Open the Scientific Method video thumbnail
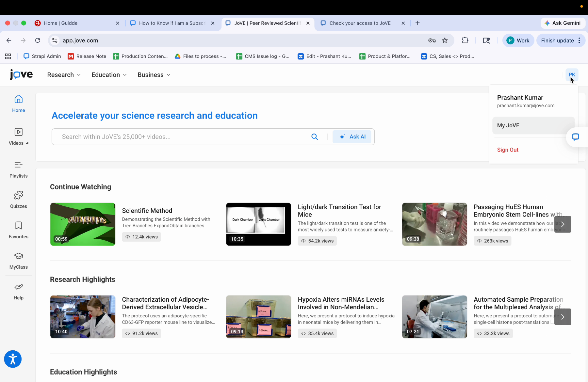The width and height of the screenshot is (588, 382). tap(83, 224)
